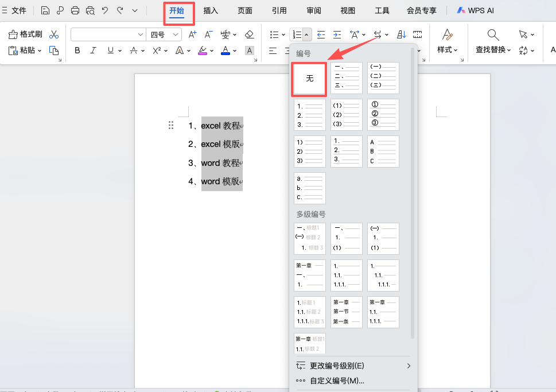The width and height of the screenshot is (556, 392).
Task: Click the align left icon
Action: 273,51
